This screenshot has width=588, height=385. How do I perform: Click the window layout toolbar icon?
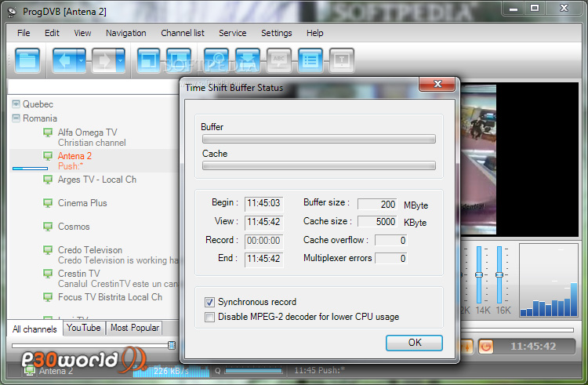pyautogui.click(x=179, y=60)
